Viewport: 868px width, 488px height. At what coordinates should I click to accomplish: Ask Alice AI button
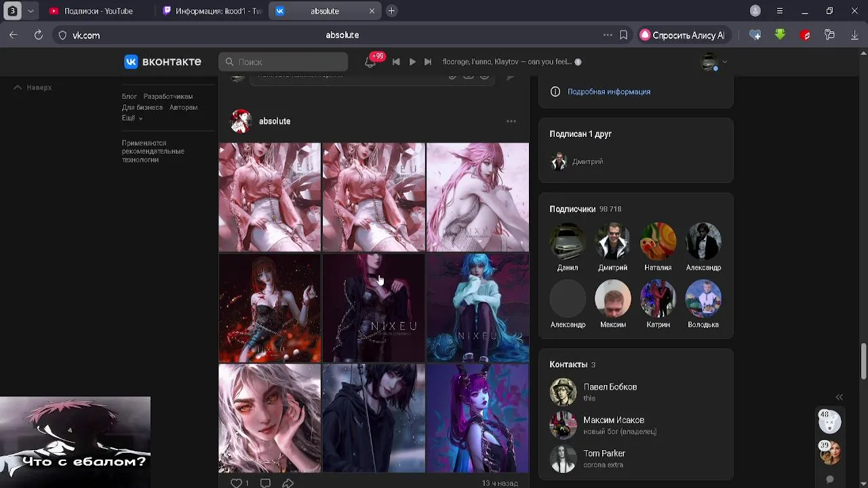(x=683, y=35)
